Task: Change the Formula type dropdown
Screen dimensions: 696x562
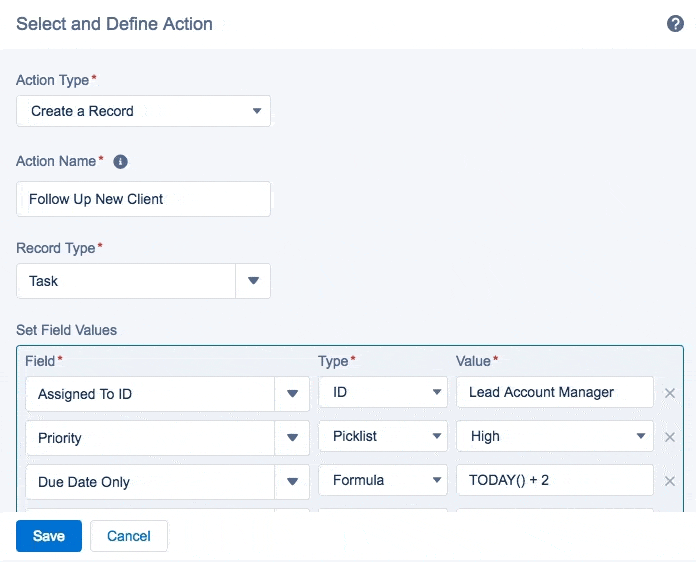Action: pyautogui.click(x=383, y=480)
